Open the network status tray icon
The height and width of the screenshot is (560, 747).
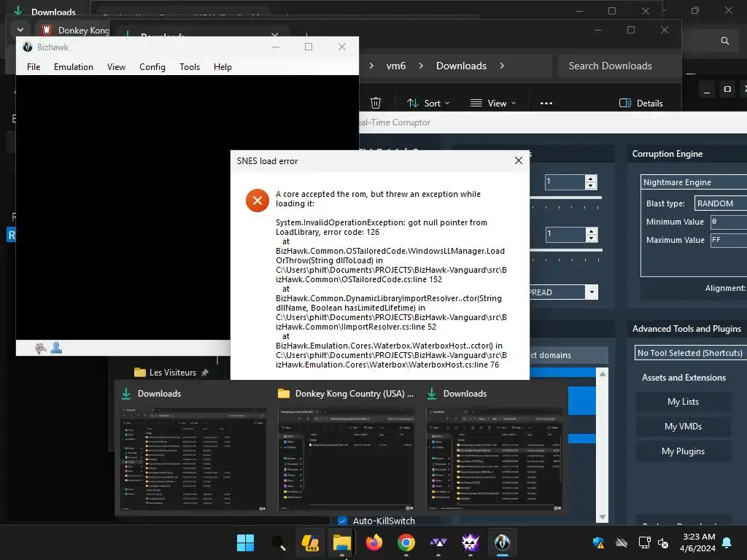tap(644, 542)
